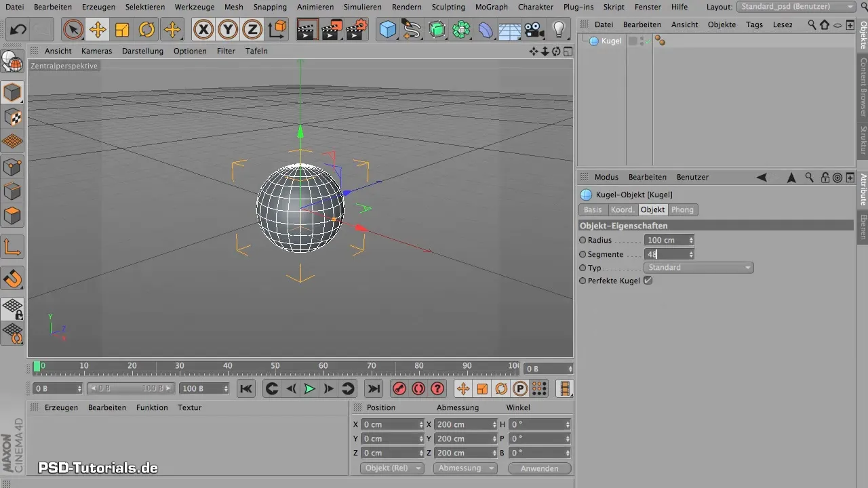The height and width of the screenshot is (488, 868).
Task: Toggle the parameter P key button
Action: pos(520,388)
